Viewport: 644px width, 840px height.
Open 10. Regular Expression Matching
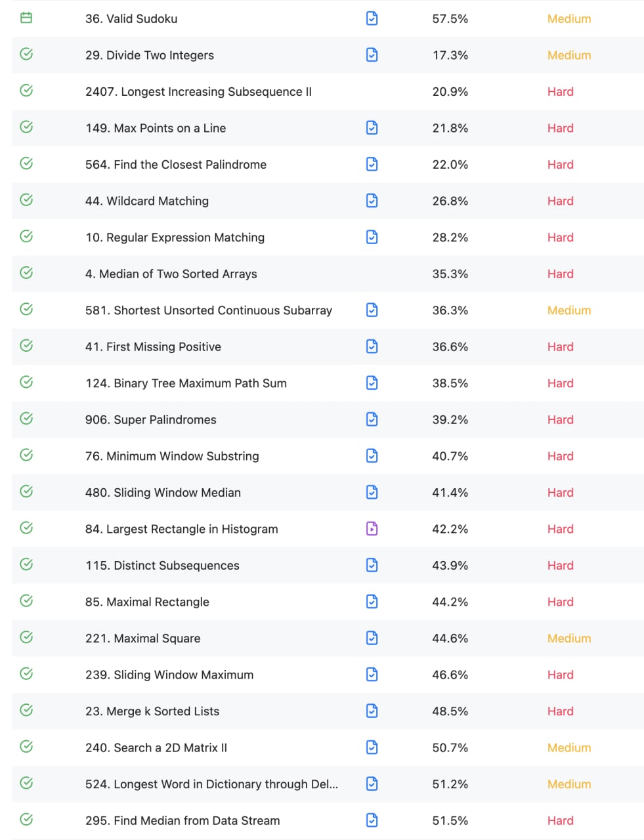175,238
